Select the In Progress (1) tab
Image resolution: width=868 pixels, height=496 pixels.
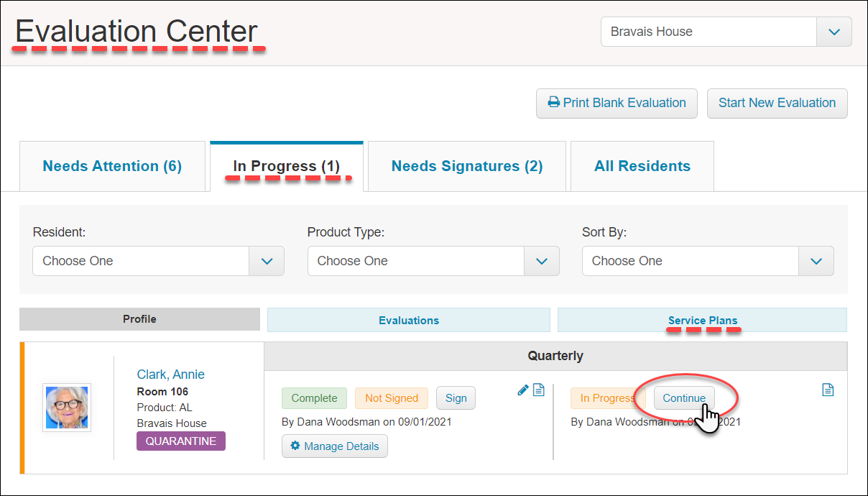287,166
